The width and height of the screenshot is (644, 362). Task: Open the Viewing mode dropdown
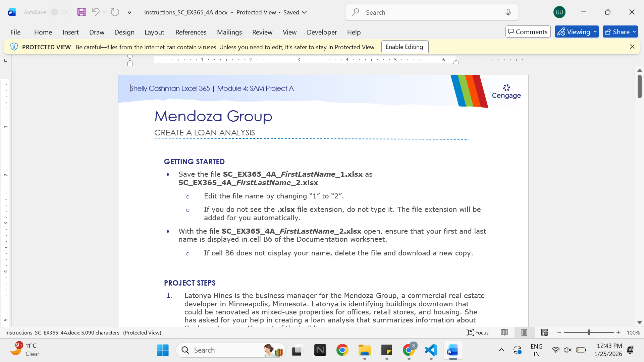click(577, 32)
